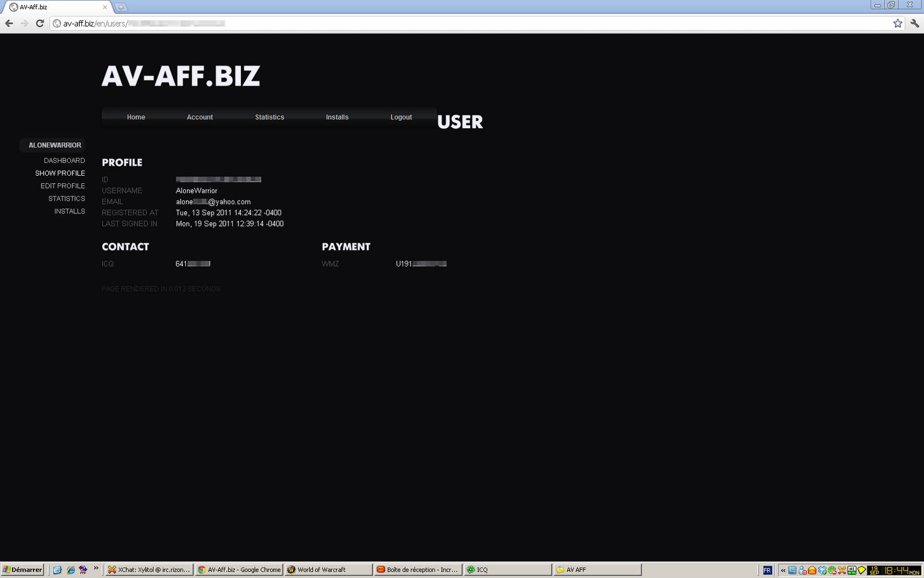Open the Account navigation item
This screenshot has width=924, height=578.
[x=200, y=117]
